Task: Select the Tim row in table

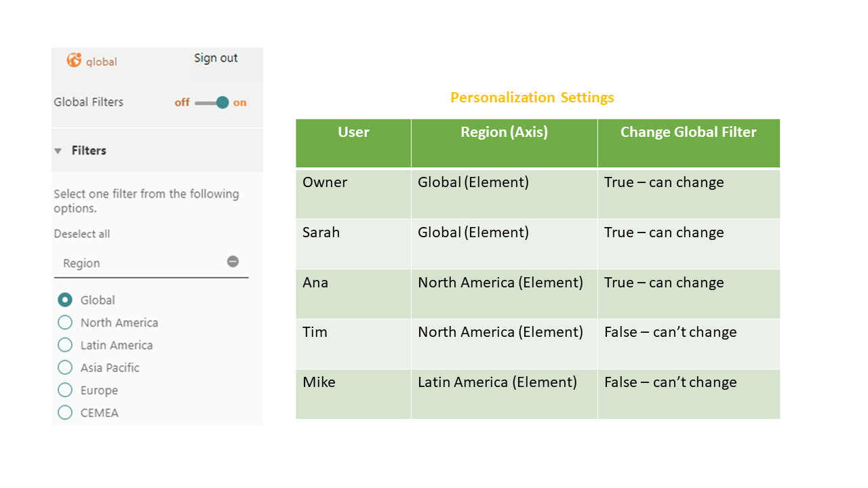Action: click(x=538, y=344)
